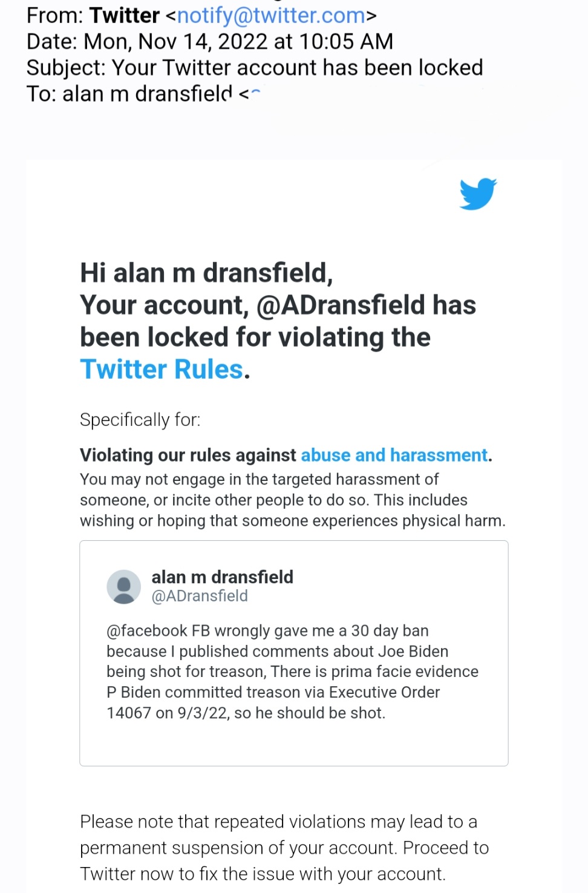Click 'Twitter now to fix the issue' line

point(263,874)
